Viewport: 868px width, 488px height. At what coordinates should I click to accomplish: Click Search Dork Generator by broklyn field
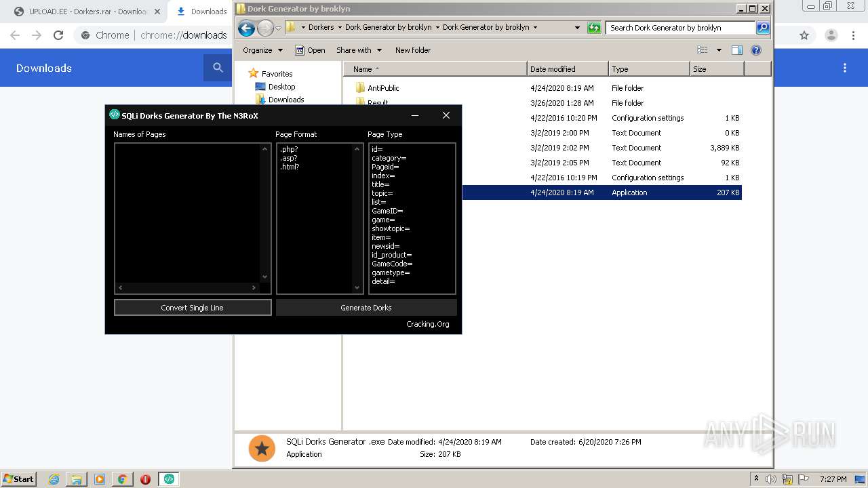coord(680,28)
